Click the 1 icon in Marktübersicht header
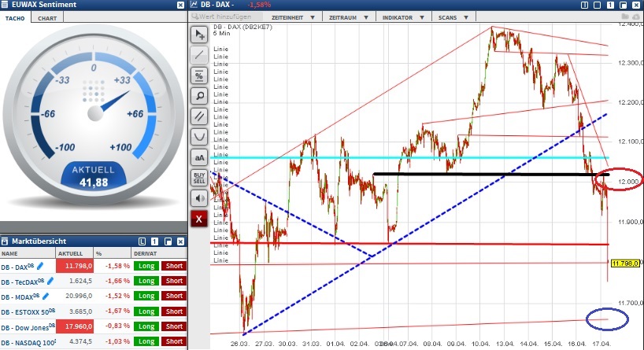 tap(155, 241)
